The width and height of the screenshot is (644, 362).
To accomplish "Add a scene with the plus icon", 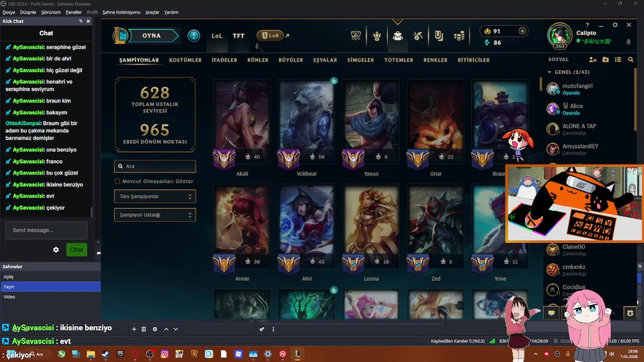I will click(134, 329).
